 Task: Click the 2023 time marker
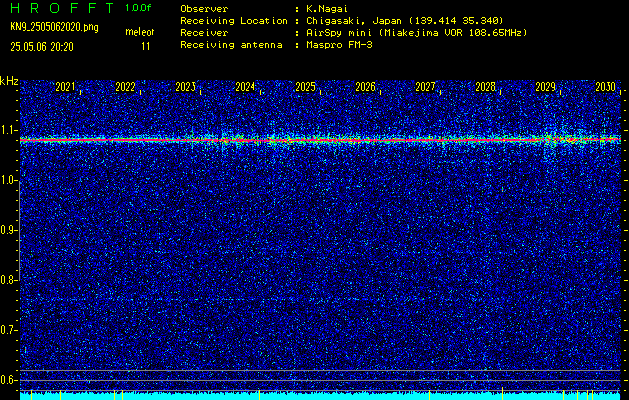(x=185, y=87)
